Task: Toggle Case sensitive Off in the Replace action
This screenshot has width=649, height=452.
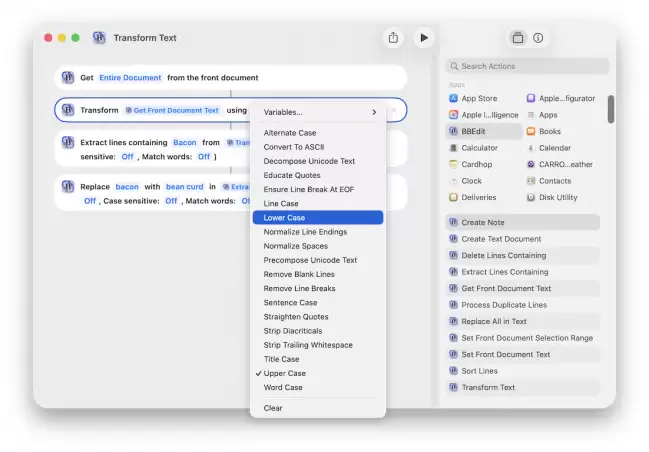Action: click(x=171, y=201)
